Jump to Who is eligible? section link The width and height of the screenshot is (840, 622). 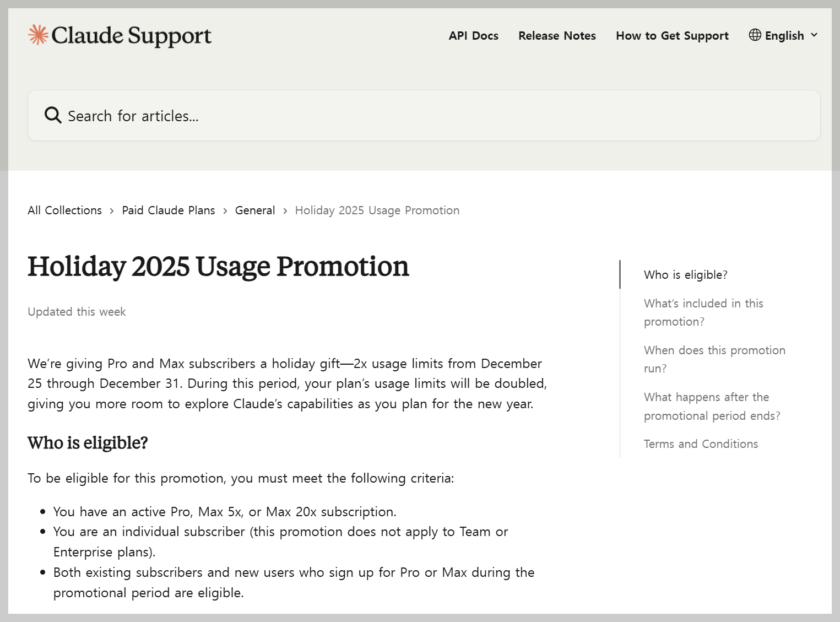686,275
